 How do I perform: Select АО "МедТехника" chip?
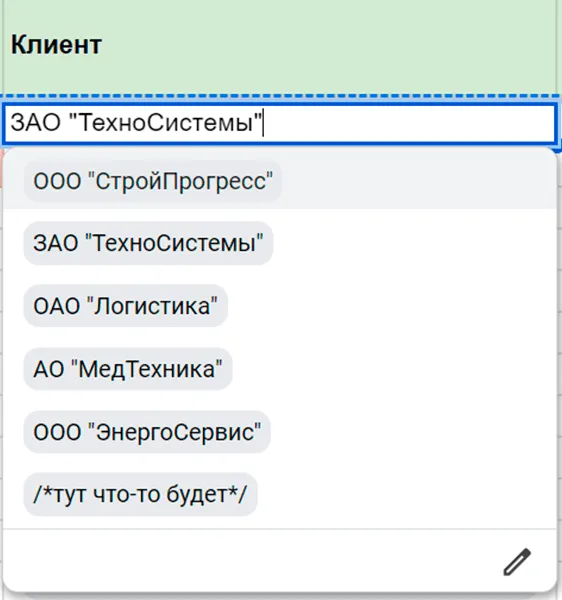click(x=128, y=369)
